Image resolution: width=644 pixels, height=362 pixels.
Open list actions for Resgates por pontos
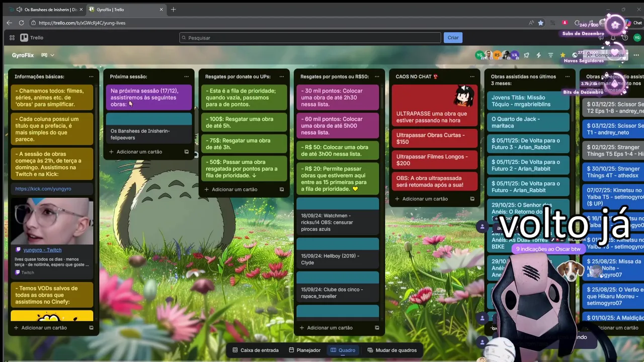pyautogui.click(x=377, y=76)
